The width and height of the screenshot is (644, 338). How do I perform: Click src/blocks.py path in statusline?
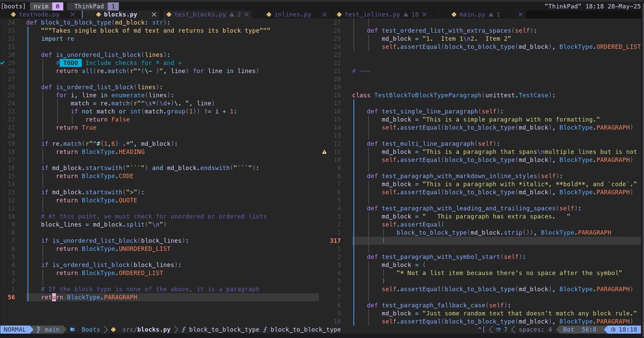[147, 329]
